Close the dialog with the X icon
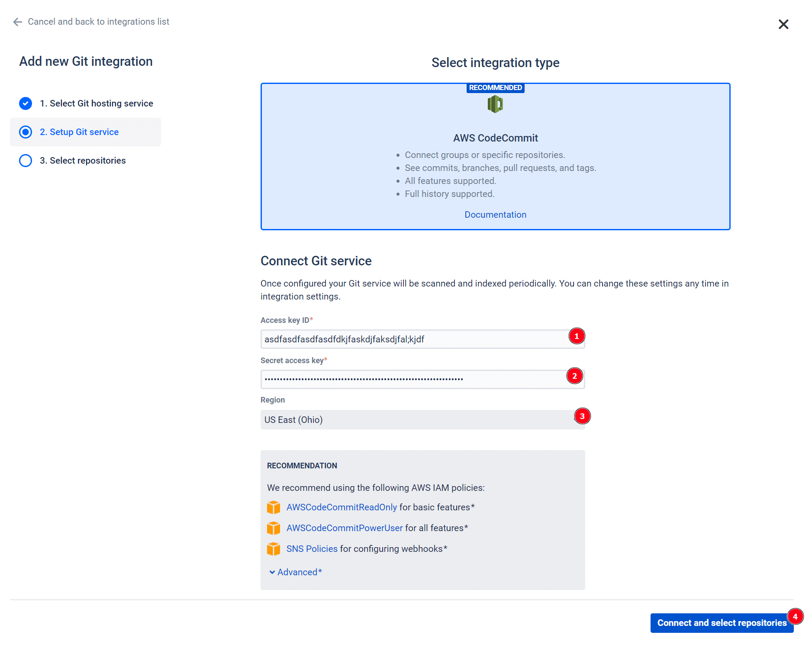The height and width of the screenshot is (651, 812). tap(783, 24)
